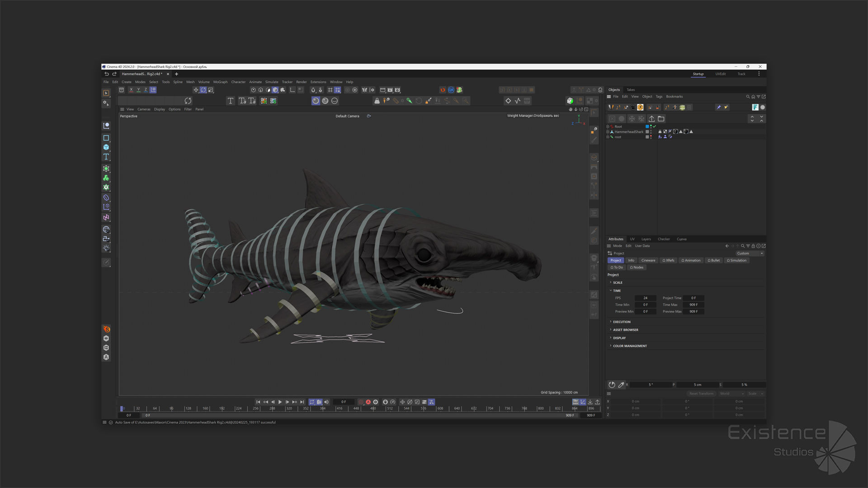868x488 pixels.
Task: Expand the EXECUTION section
Action: pos(610,322)
